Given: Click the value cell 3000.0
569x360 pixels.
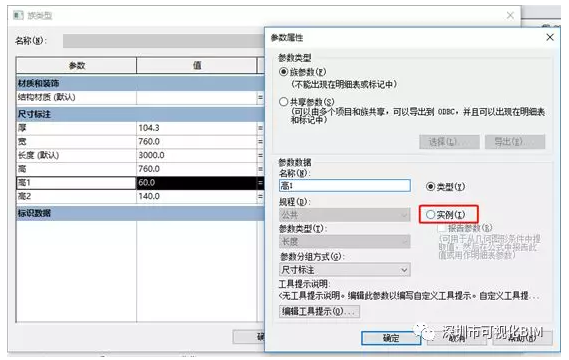Looking at the screenshot, I should click(x=197, y=155).
